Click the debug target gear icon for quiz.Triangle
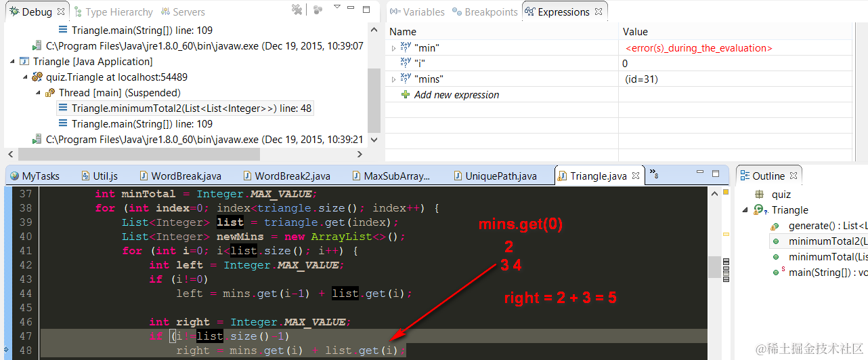The height and width of the screenshot is (360, 868). [x=37, y=77]
